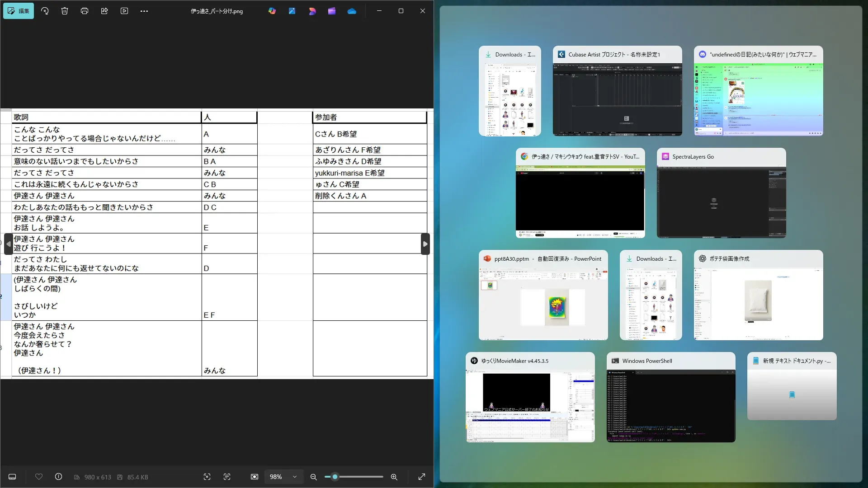Zoom in using the magnifier plus icon
The width and height of the screenshot is (868, 488).
[394, 477]
